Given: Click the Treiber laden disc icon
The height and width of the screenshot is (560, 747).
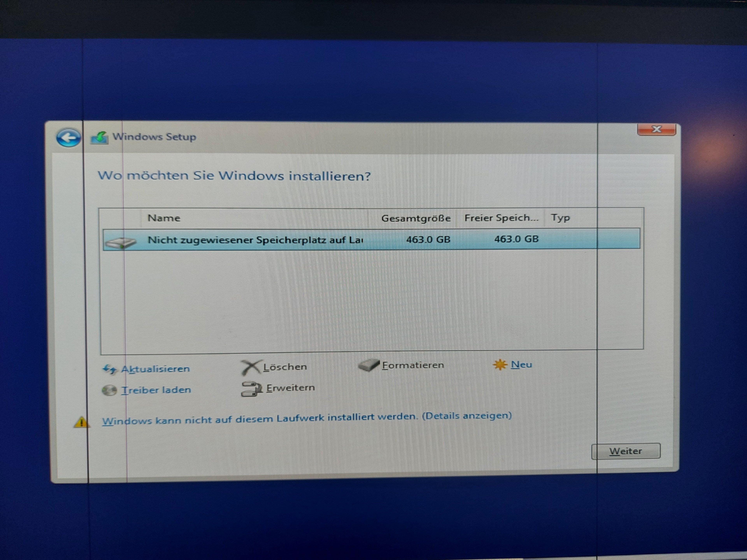Looking at the screenshot, I should coord(109,390).
